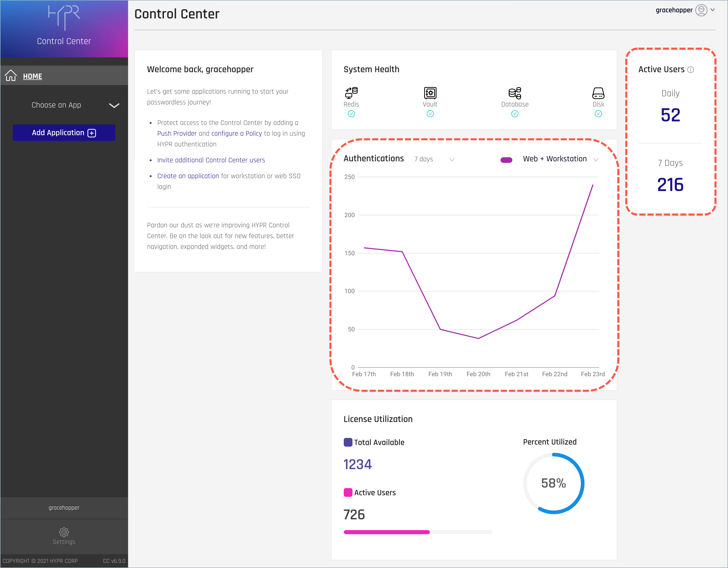Open Invite additional Control Center users link
This screenshot has width=728, height=568.
(x=211, y=160)
